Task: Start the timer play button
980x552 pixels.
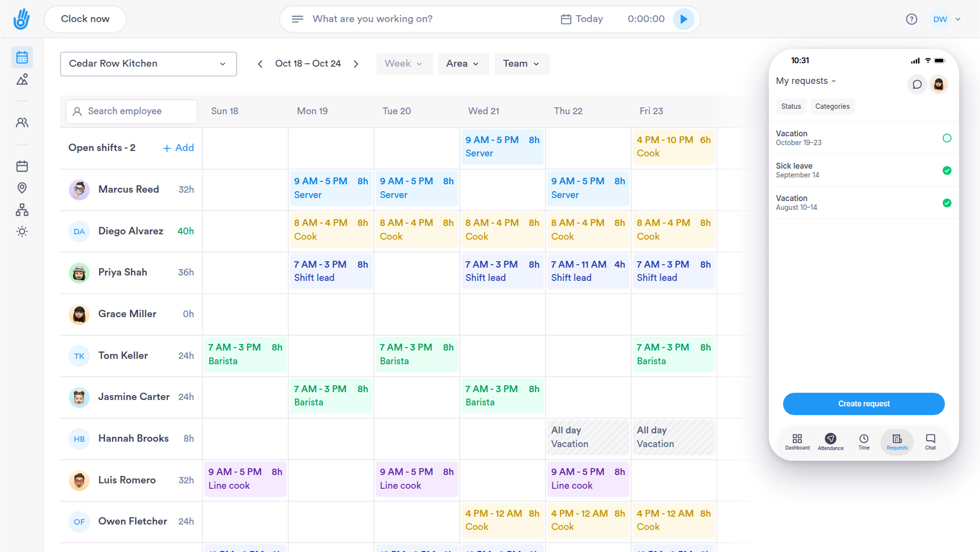Action: (684, 19)
